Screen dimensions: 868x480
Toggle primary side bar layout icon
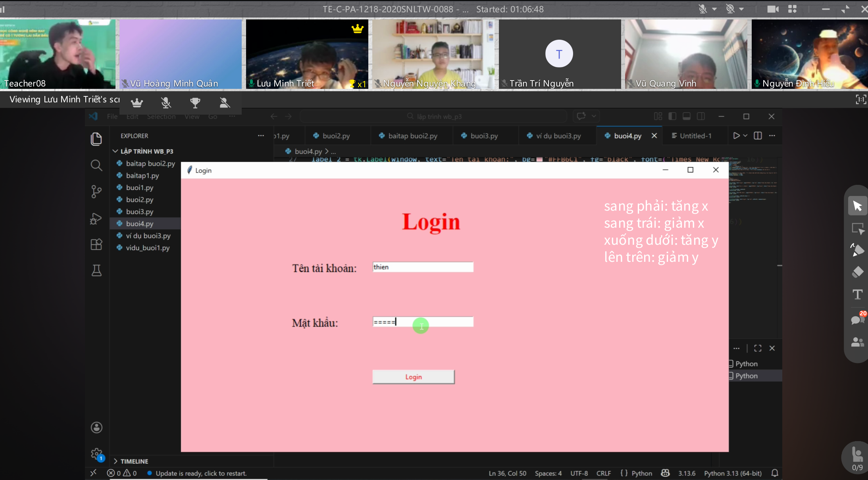(x=672, y=116)
